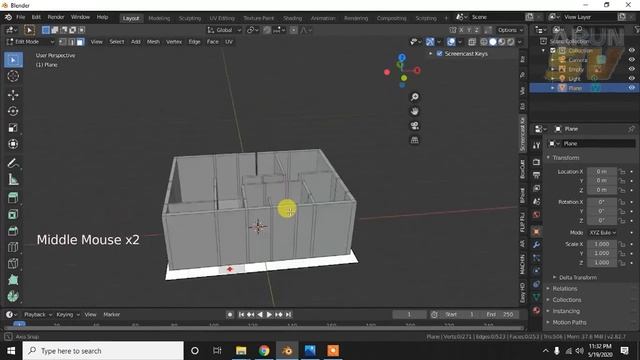Open the Marker menu in timeline
The height and width of the screenshot is (360, 640).
(x=111, y=314)
